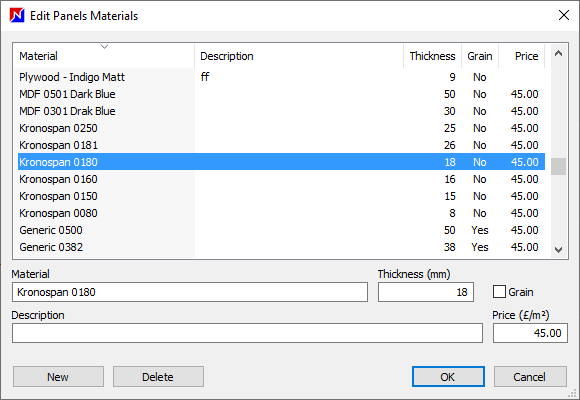
Task: Select the Kronospan 0080 row
Action: (281, 213)
